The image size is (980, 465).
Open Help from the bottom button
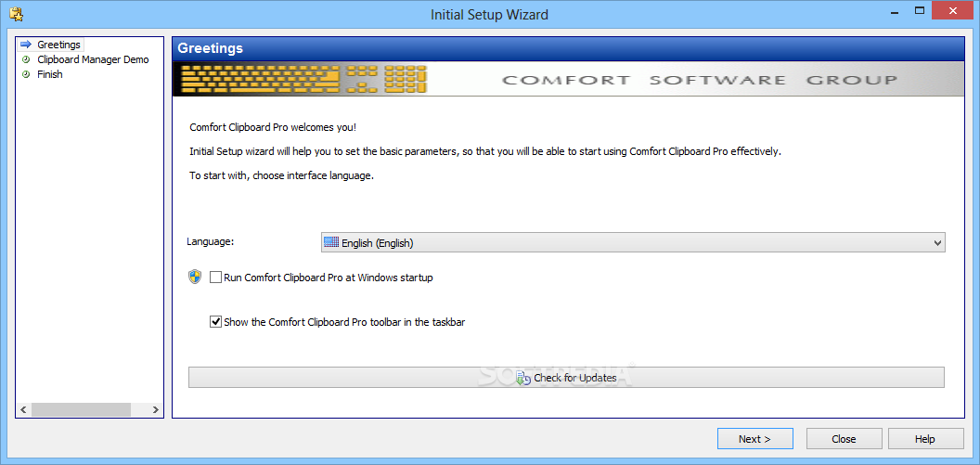(925, 439)
